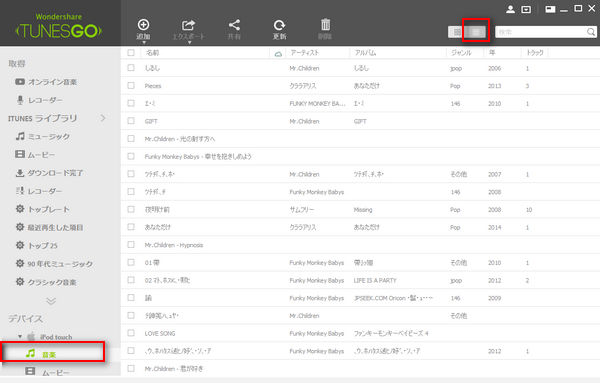Screen dimensions: 600x383
Task: Check the box for GIFT row
Action: [x=131, y=121]
